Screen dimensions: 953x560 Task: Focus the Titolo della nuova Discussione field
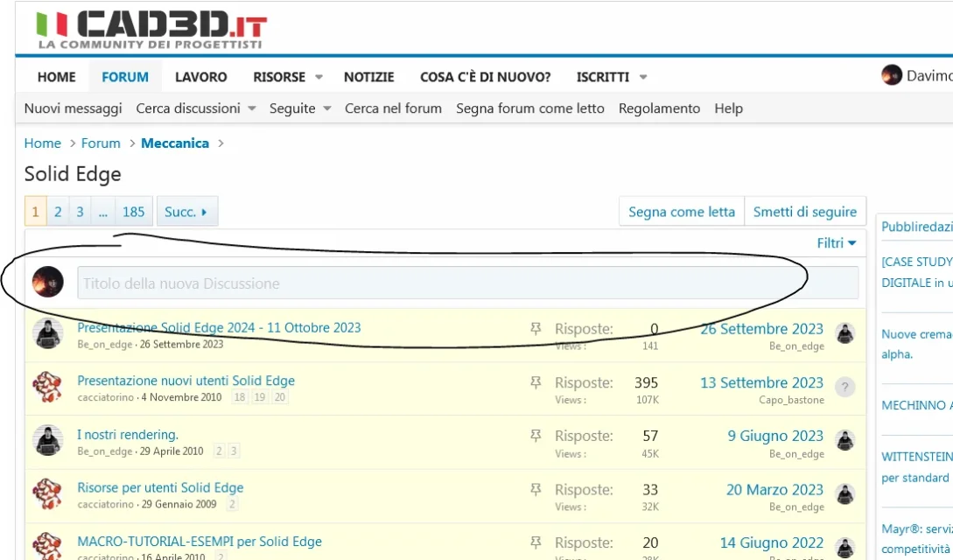pos(467,283)
